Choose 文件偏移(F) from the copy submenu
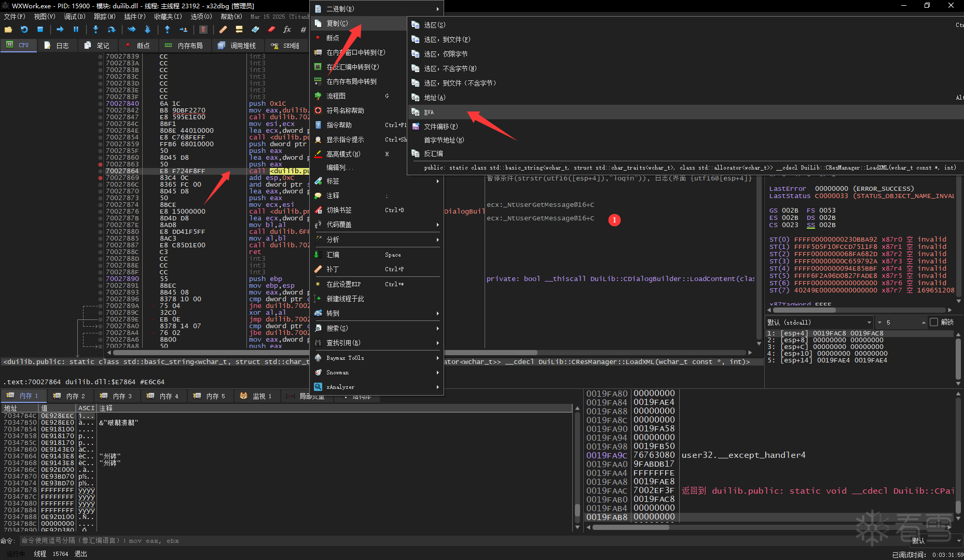Viewport: 964px width, 560px height. 440,127
